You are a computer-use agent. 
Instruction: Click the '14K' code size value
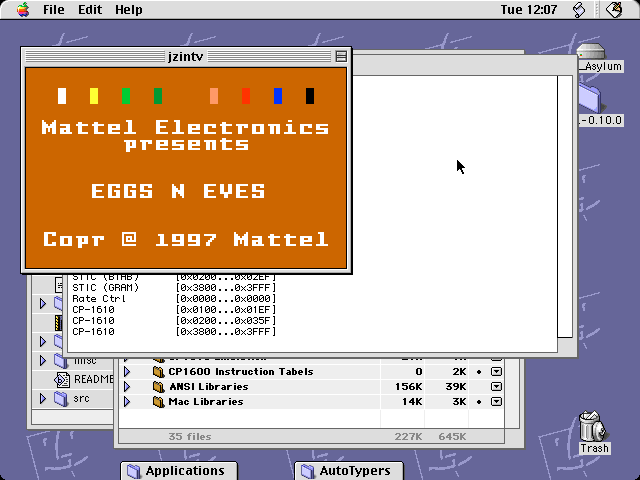tap(412, 402)
